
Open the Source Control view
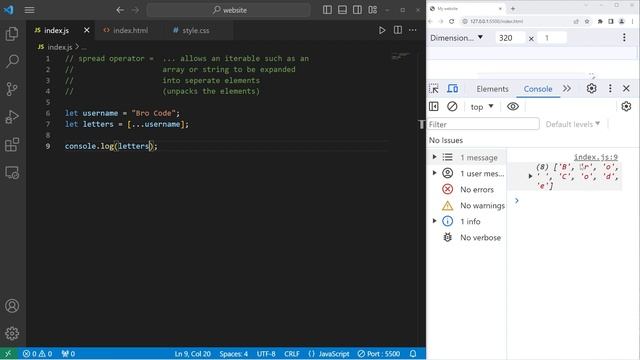coord(12,89)
